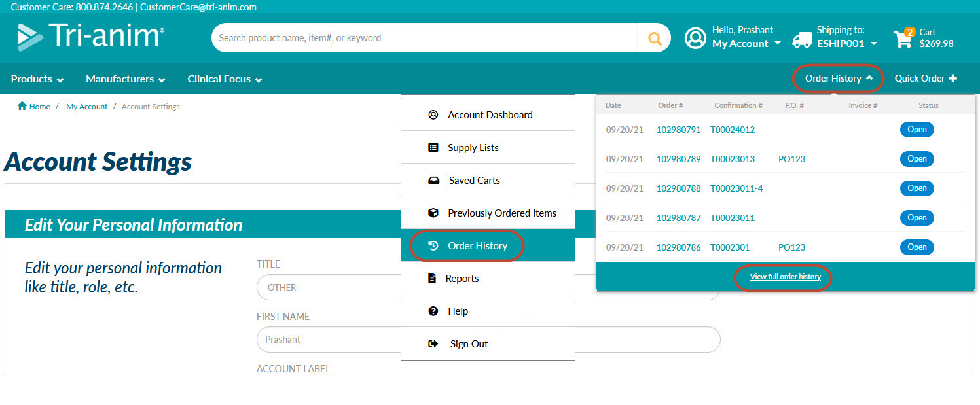
Task: Expand the Products dropdown
Action: point(37,79)
